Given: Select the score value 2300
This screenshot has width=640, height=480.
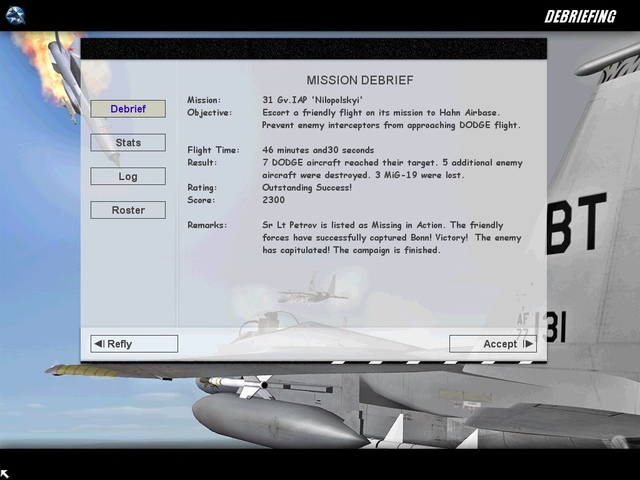Looking at the screenshot, I should (273, 200).
